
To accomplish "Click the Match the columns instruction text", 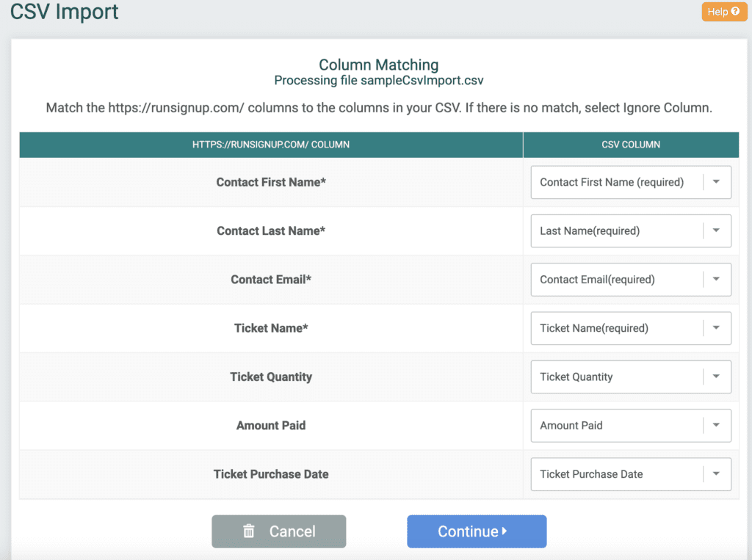I will [x=379, y=108].
